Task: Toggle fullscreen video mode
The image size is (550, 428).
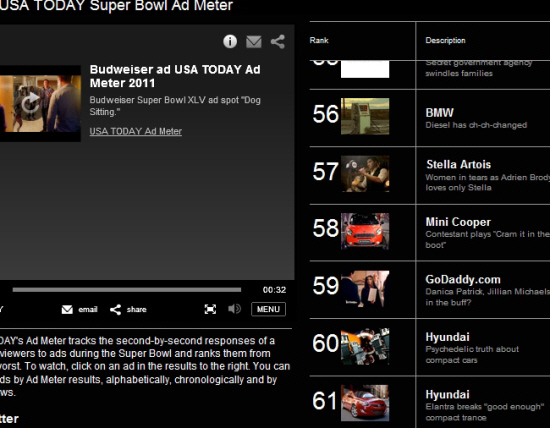Action: click(210, 309)
